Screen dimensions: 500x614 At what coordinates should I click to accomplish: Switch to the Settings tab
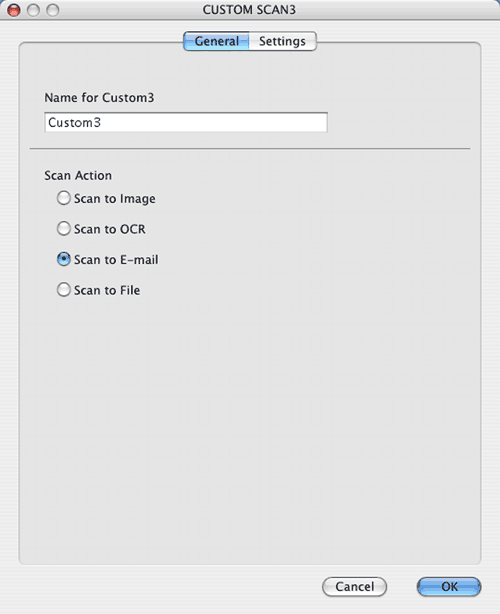[282, 41]
